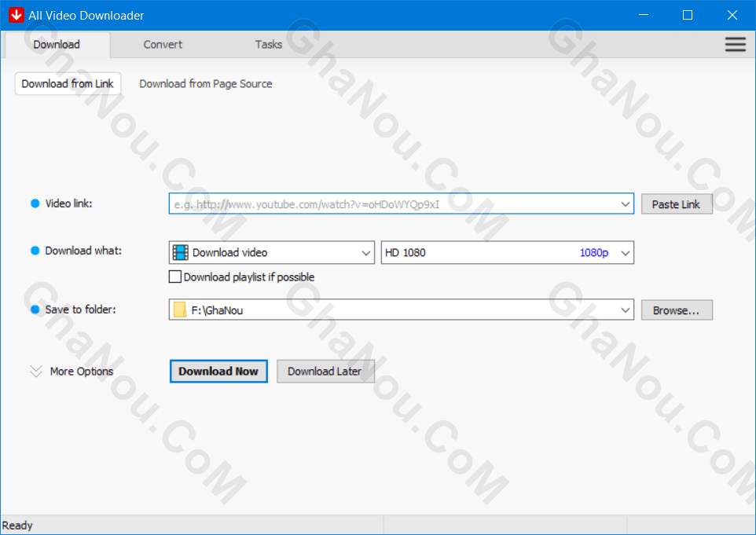Open the Save to folder dropdown arrow
The image size is (756, 535).
pos(625,310)
